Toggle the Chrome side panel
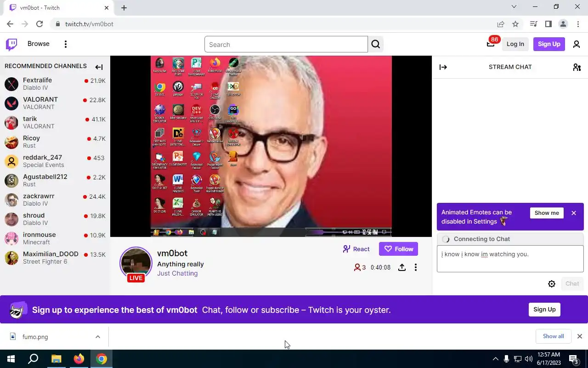Viewport: 588px width, 368px height. click(x=548, y=24)
